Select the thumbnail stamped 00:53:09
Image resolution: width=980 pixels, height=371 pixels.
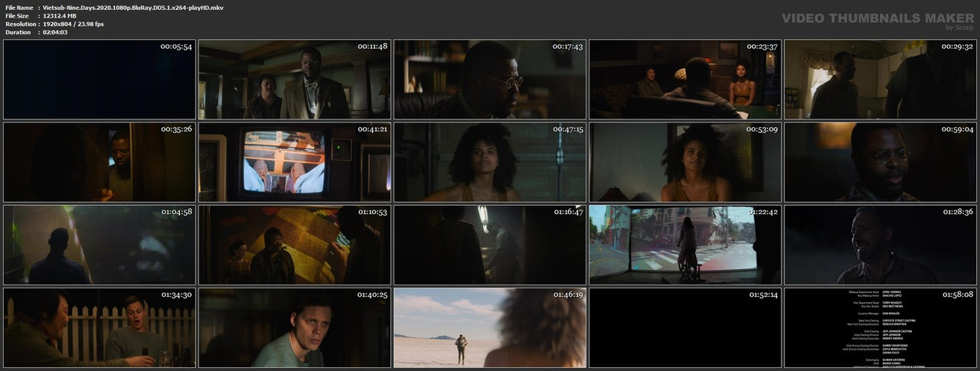(685, 162)
